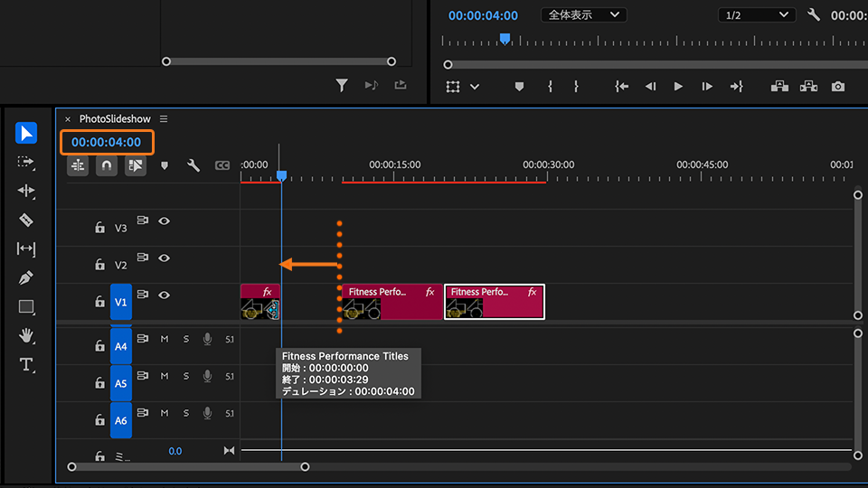Open the PhotoSlideshow panel menu
This screenshot has height=488, width=868.
[164, 119]
